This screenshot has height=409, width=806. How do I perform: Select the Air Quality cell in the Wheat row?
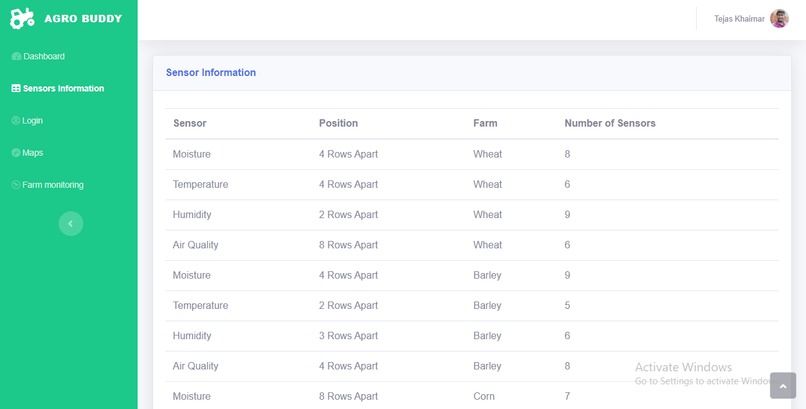195,245
